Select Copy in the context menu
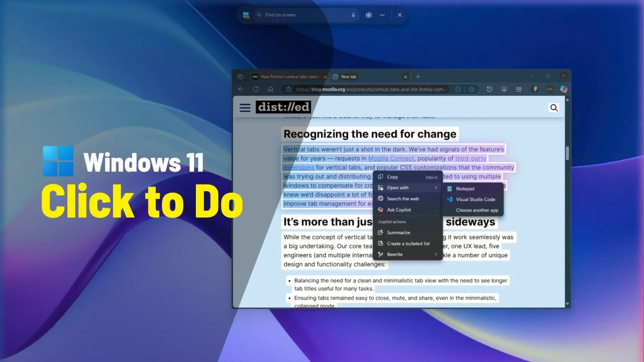644x362 pixels. click(x=392, y=177)
